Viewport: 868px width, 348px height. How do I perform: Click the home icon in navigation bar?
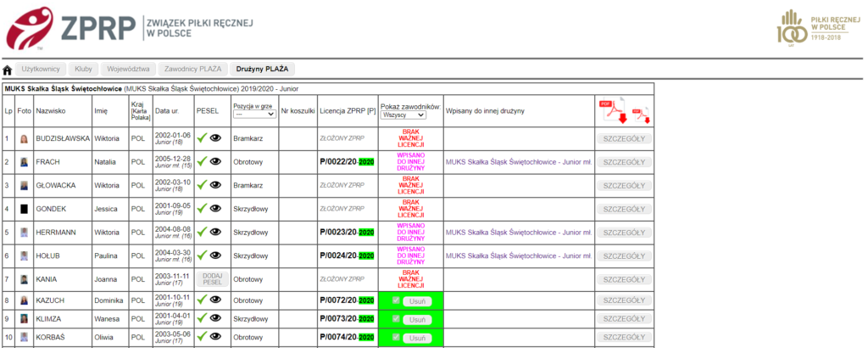(x=8, y=70)
